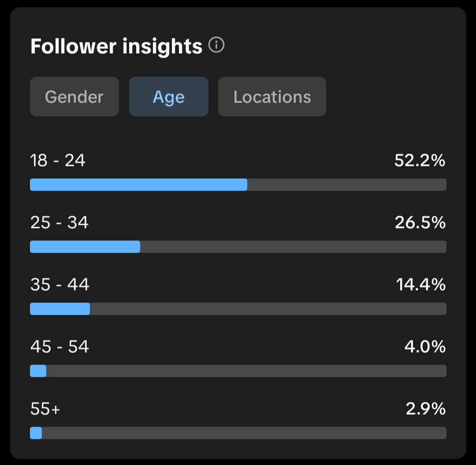Click the blue bar for 55+
Image resolution: width=476 pixels, height=465 pixels.
pos(36,433)
